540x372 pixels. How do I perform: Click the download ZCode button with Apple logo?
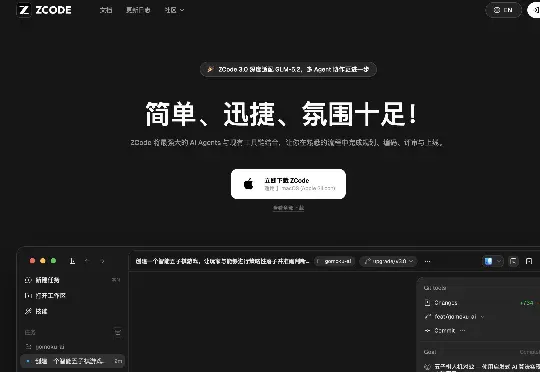(288, 184)
